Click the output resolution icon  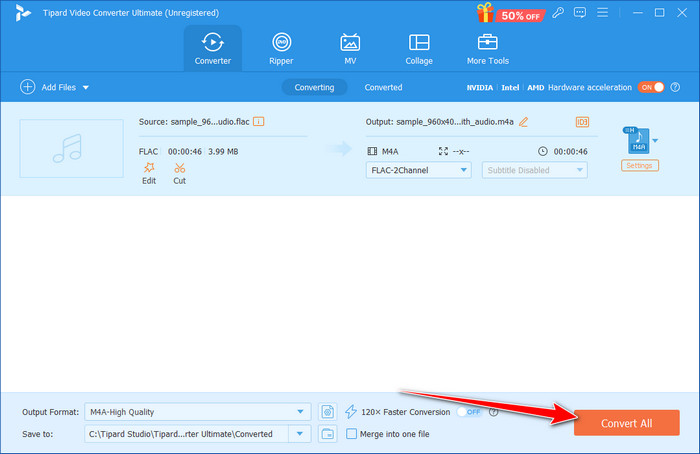443,151
